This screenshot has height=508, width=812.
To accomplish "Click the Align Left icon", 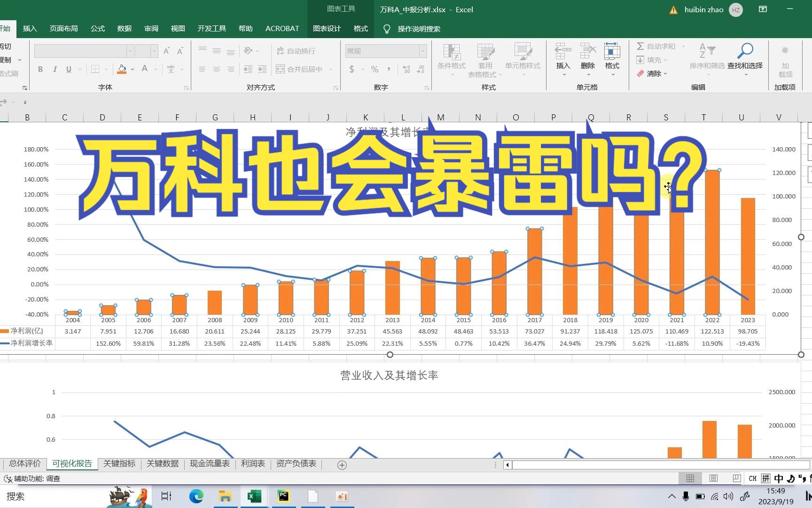I will (203, 69).
